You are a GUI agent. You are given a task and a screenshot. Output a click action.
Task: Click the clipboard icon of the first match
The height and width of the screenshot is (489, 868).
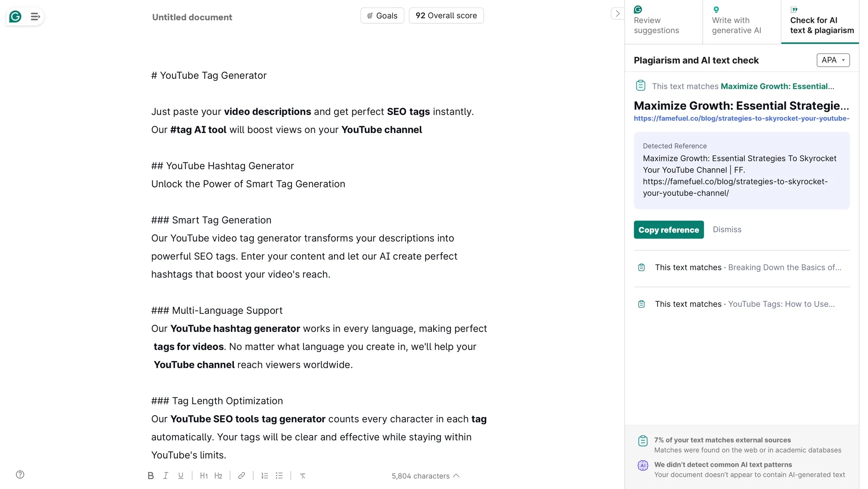(640, 86)
